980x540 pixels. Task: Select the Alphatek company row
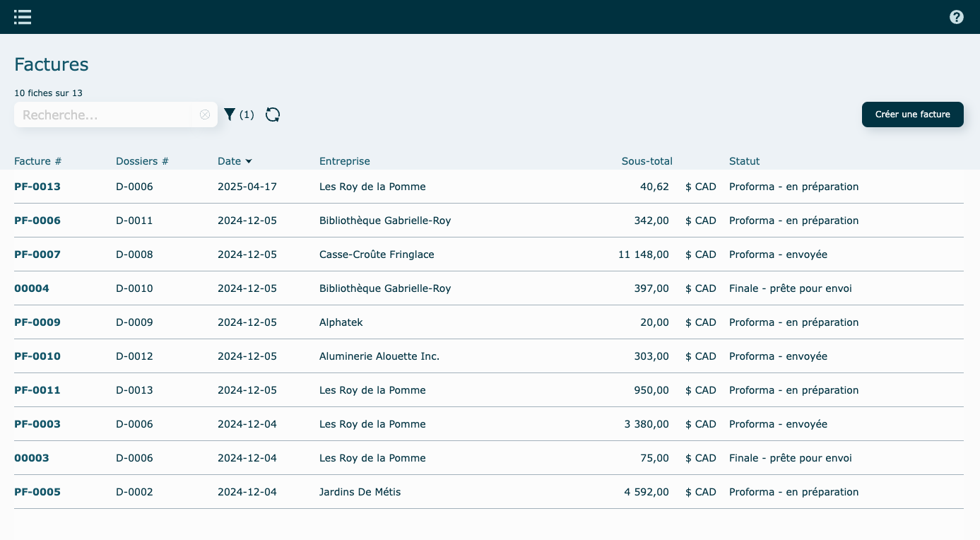tap(341, 322)
